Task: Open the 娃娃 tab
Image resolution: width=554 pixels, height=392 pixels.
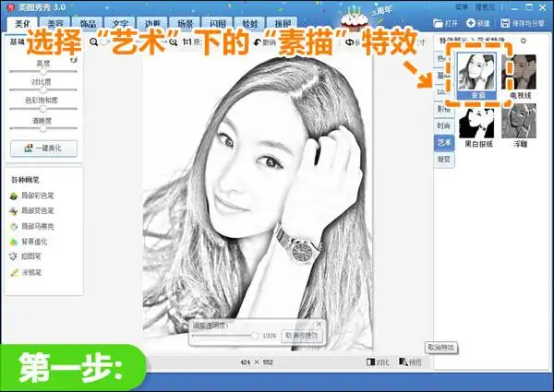Action: (x=250, y=23)
